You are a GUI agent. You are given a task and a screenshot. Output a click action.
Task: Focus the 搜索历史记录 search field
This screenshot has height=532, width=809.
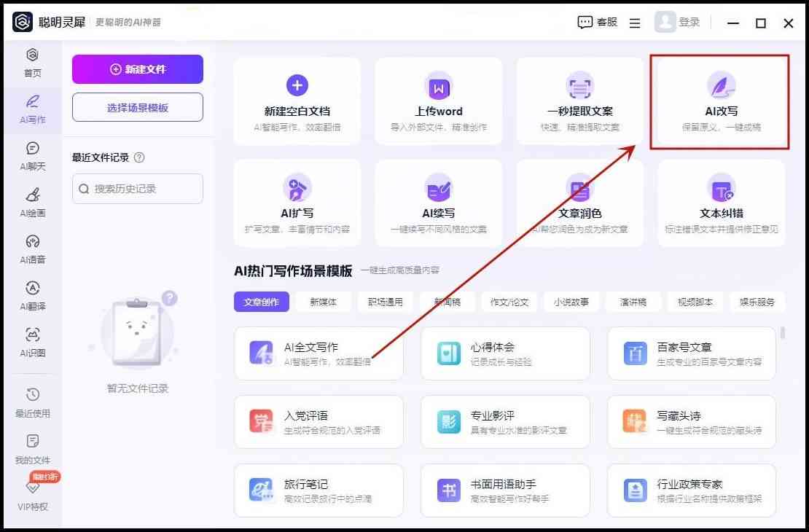pyautogui.click(x=138, y=189)
